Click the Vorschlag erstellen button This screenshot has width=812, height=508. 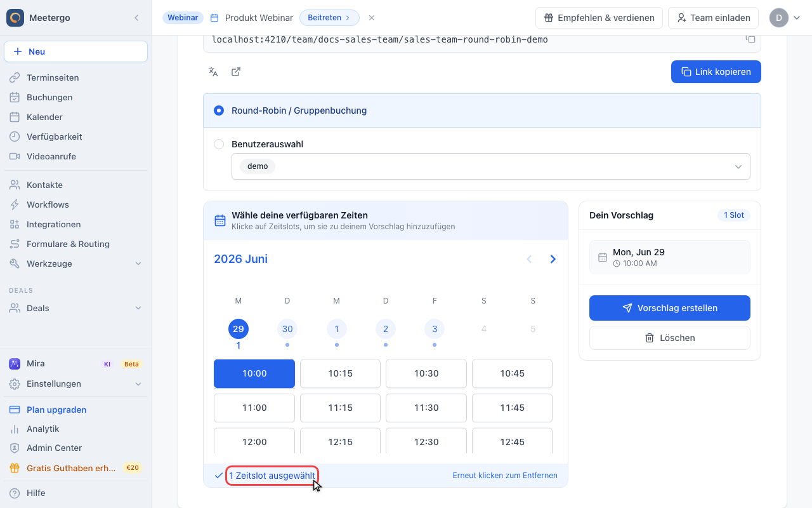pos(669,308)
